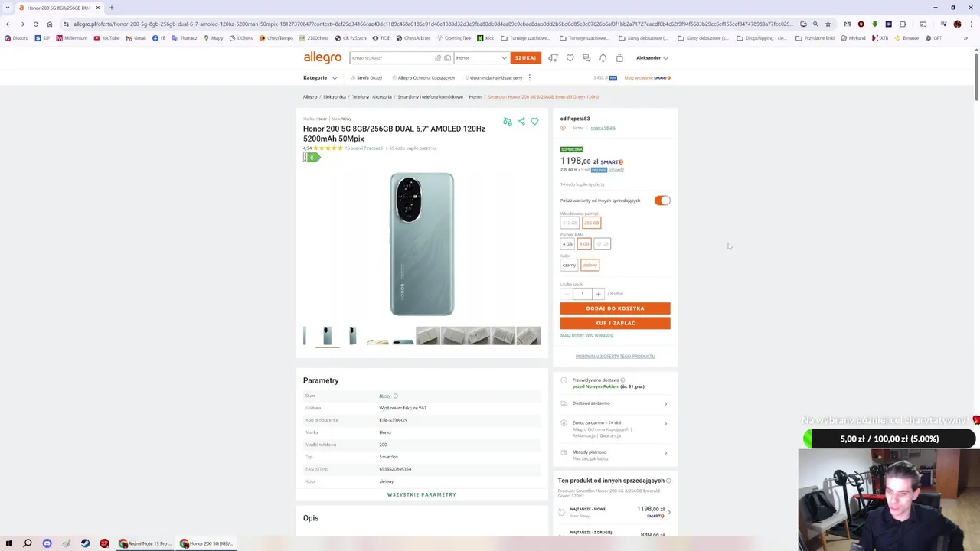
Task: Click KUP I ZAPŁAĆ button
Action: point(615,323)
